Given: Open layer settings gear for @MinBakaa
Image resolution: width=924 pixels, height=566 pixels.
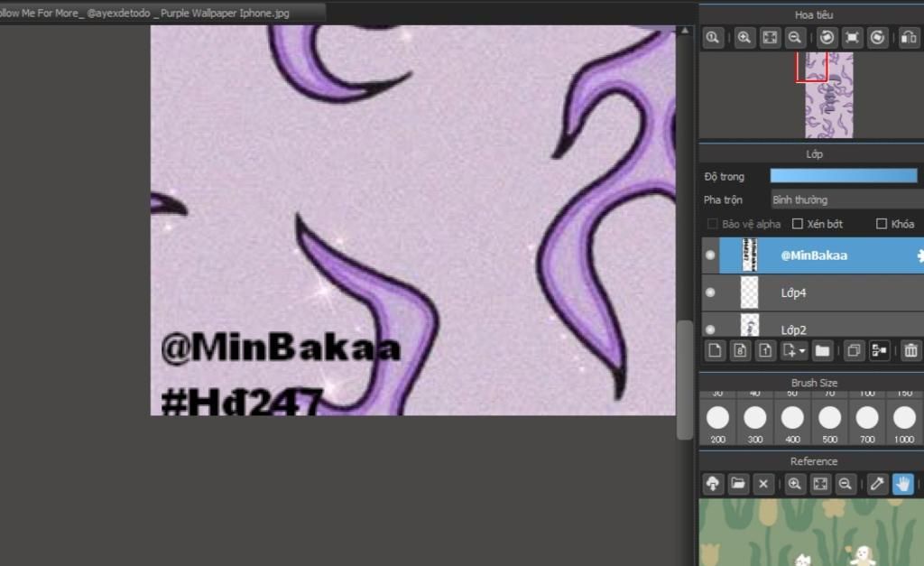Looking at the screenshot, I should point(919,255).
